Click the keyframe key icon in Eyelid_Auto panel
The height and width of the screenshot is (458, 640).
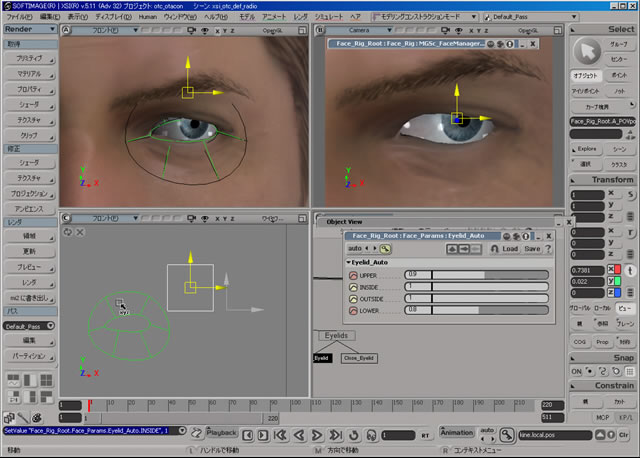[386, 248]
